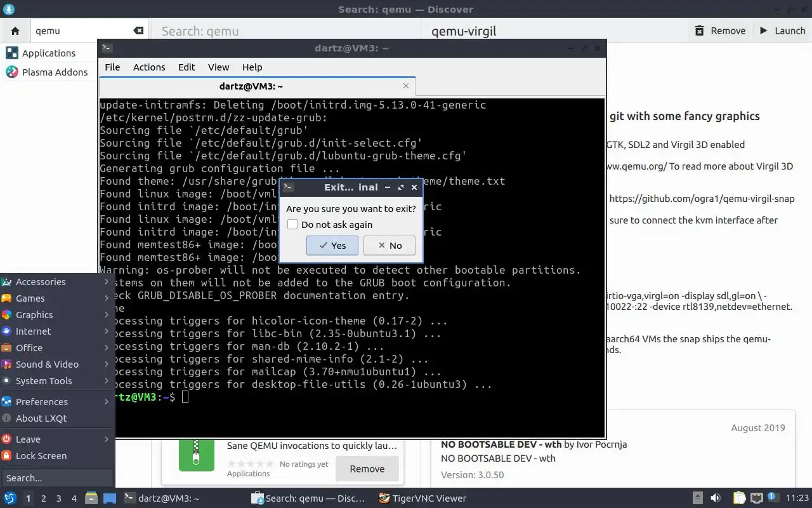Click the Launch button in Discover

(782, 30)
